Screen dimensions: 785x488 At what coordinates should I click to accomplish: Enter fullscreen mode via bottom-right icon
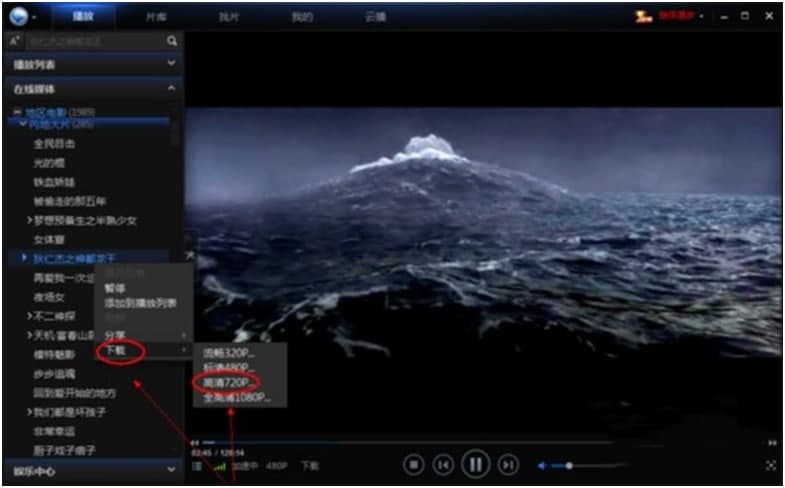pyautogui.click(x=771, y=465)
